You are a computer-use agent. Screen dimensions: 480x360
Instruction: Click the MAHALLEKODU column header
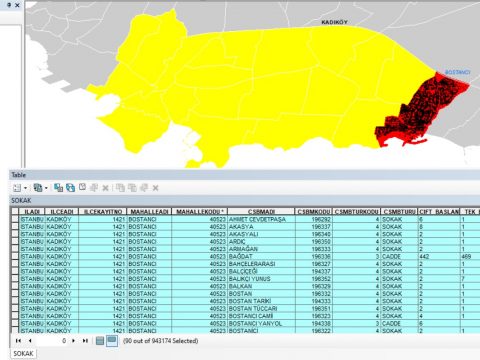pos(199,212)
